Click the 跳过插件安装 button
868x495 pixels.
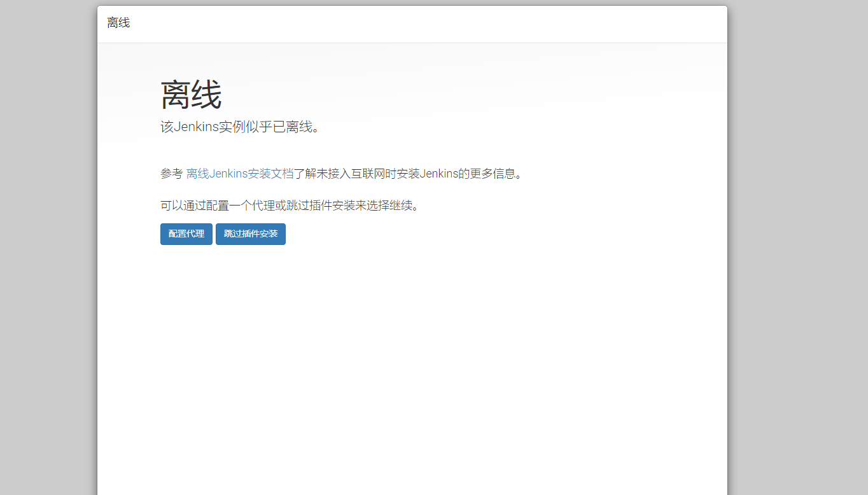(251, 234)
